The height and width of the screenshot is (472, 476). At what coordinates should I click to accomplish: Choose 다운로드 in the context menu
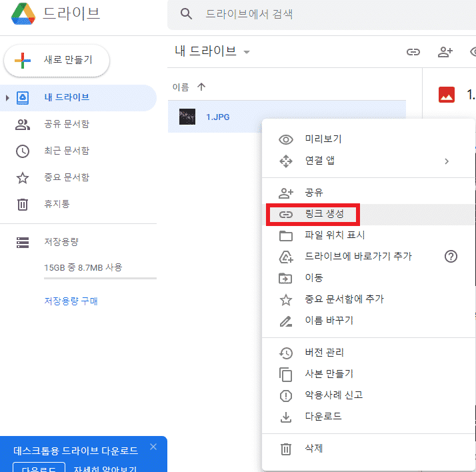(323, 417)
